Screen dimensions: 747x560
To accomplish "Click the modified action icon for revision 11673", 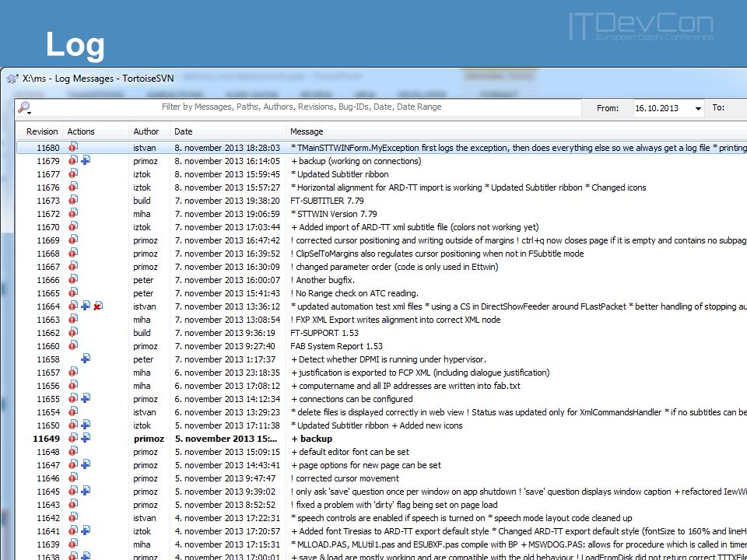I will click(x=73, y=200).
